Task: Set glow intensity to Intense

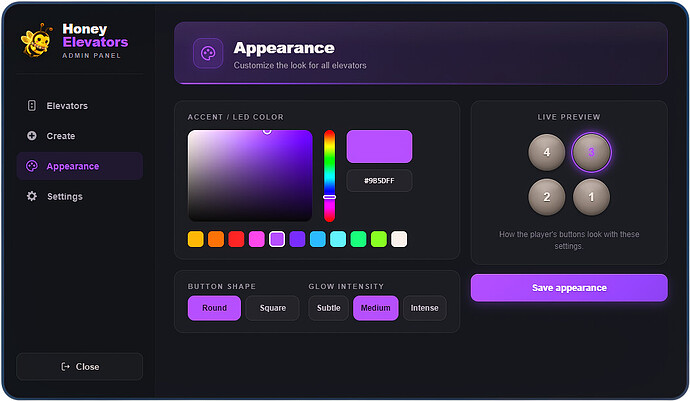Action: click(424, 308)
